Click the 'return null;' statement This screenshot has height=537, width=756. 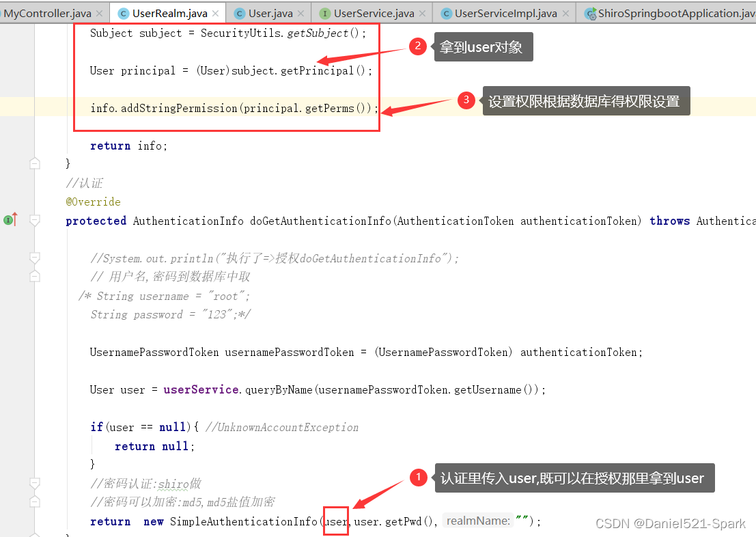click(155, 446)
